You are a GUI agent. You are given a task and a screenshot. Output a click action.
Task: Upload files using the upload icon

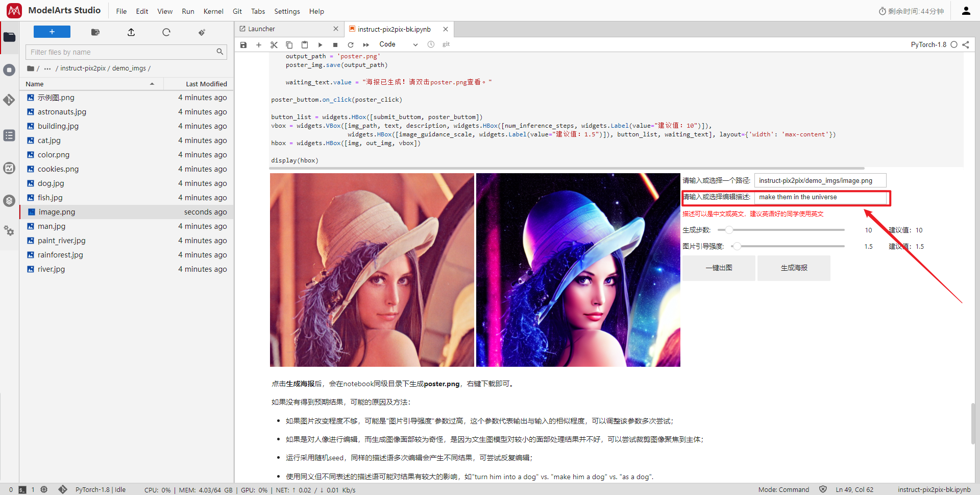131,32
